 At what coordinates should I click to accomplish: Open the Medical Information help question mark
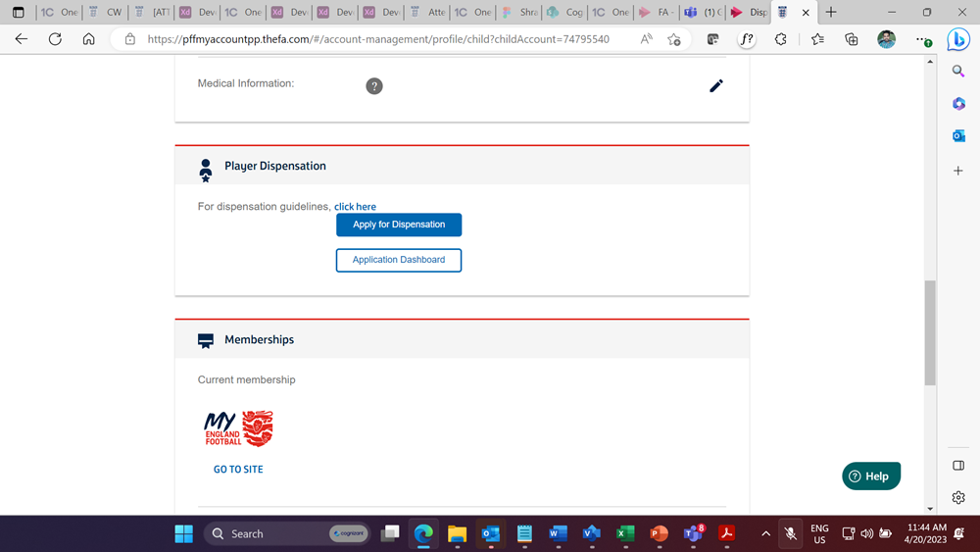click(373, 86)
